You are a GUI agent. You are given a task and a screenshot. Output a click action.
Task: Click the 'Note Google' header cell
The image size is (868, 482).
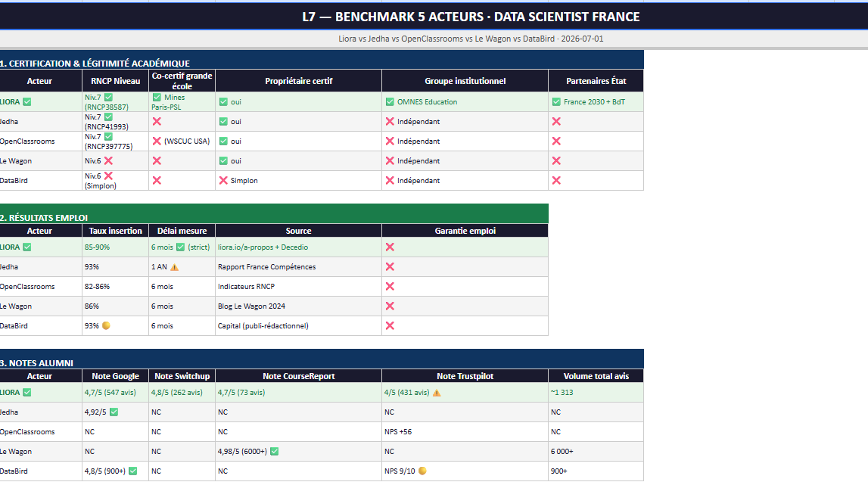[x=115, y=376]
